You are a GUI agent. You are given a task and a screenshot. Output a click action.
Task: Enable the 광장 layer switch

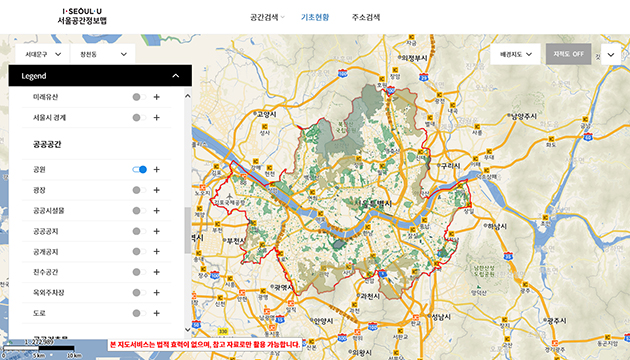tap(139, 190)
